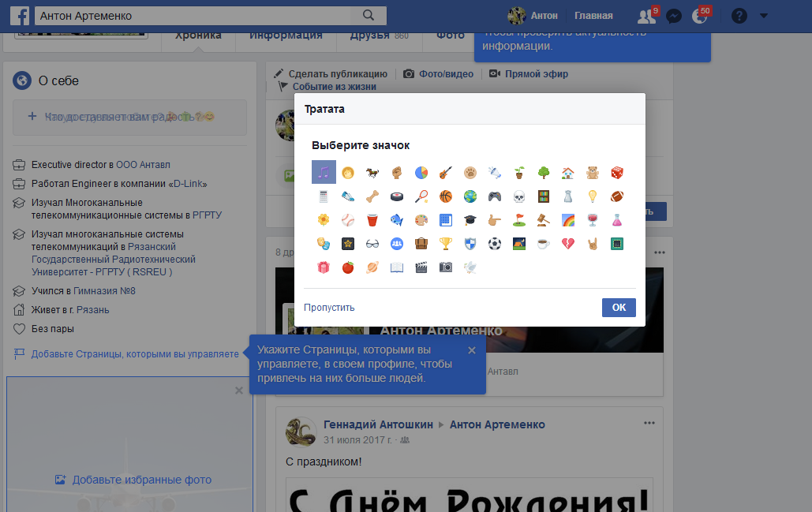Open the Информация tab
The width and height of the screenshot is (812, 512).
tap(286, 36)
